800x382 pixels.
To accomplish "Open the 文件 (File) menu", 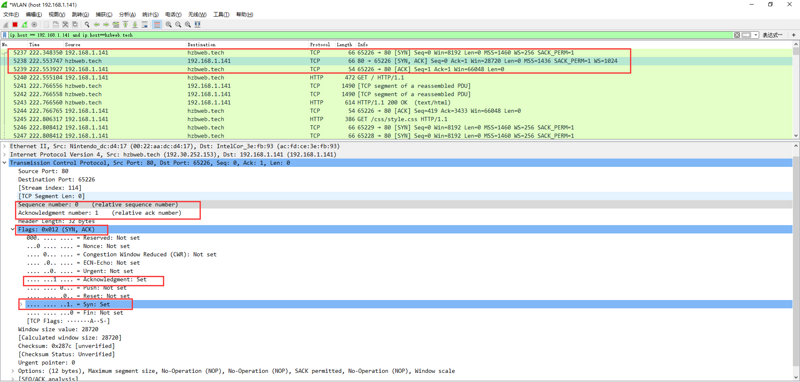I will 11,15.
